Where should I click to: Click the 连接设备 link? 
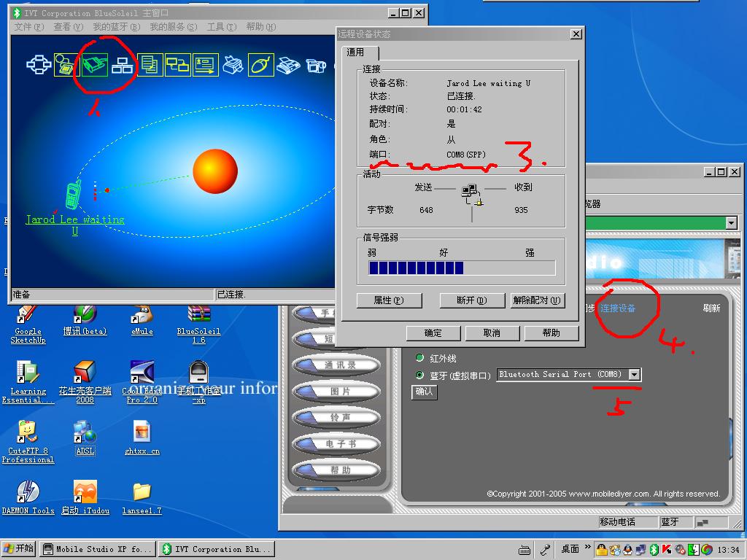click(x=618, y=308)
